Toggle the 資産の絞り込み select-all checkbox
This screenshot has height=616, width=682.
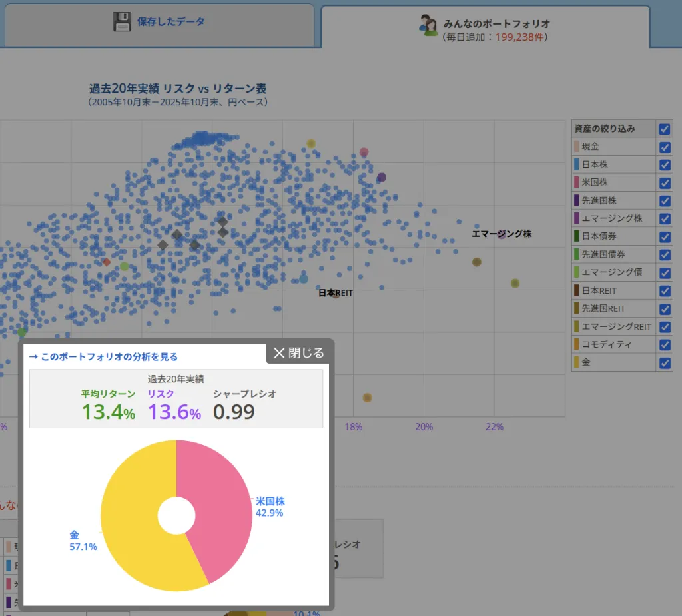click(x=664, y=129)
